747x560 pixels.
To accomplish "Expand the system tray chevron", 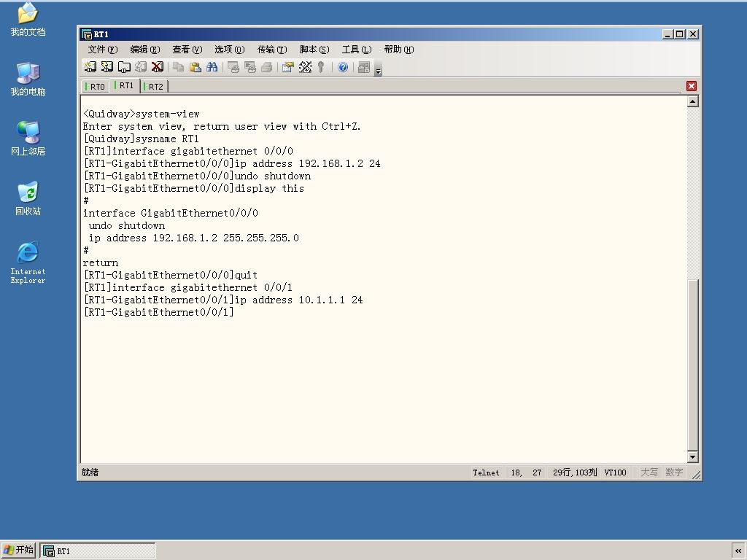I will pos(738,551).
